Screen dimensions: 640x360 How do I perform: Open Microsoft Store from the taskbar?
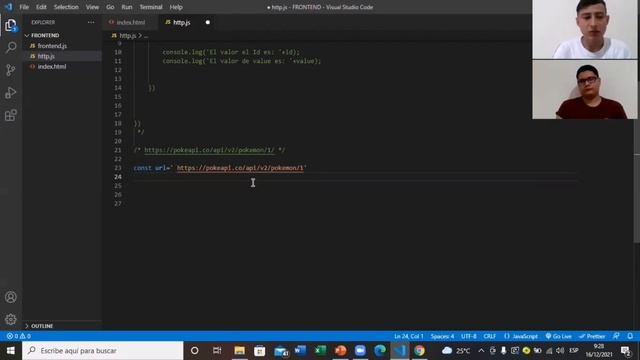260,351
